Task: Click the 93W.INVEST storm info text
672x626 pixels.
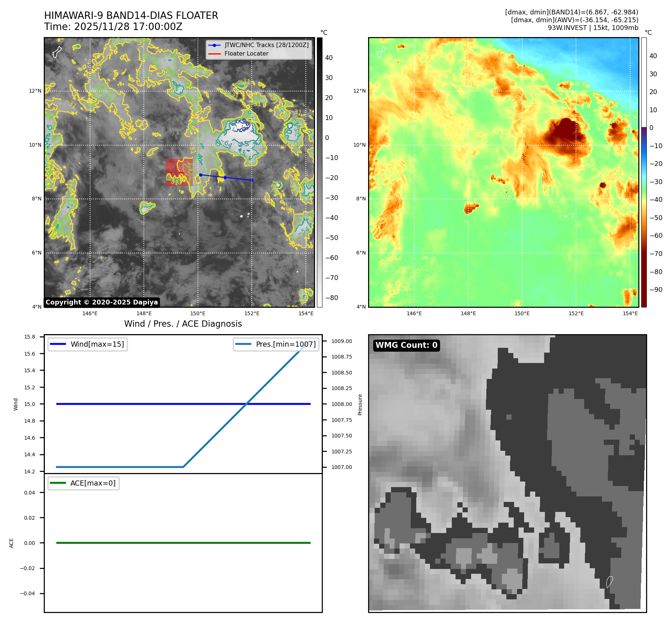Action: point(593,28)
